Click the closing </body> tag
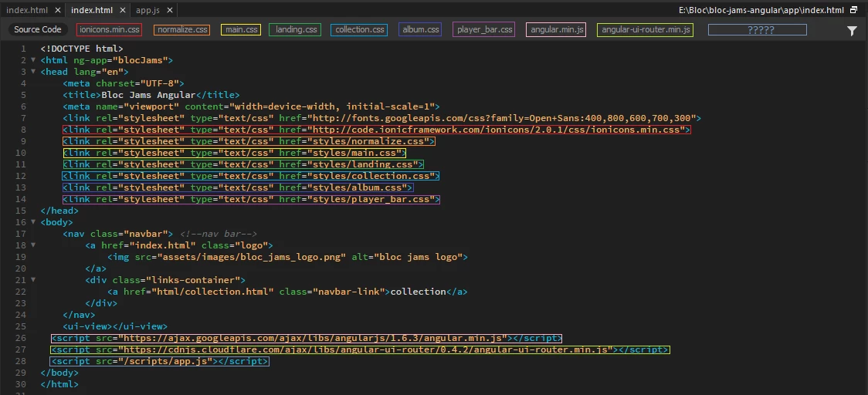 pos(59,373)
